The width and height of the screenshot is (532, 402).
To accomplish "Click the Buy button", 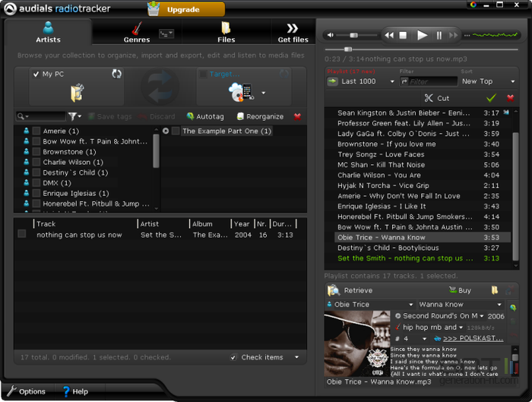I will point(460,290).
